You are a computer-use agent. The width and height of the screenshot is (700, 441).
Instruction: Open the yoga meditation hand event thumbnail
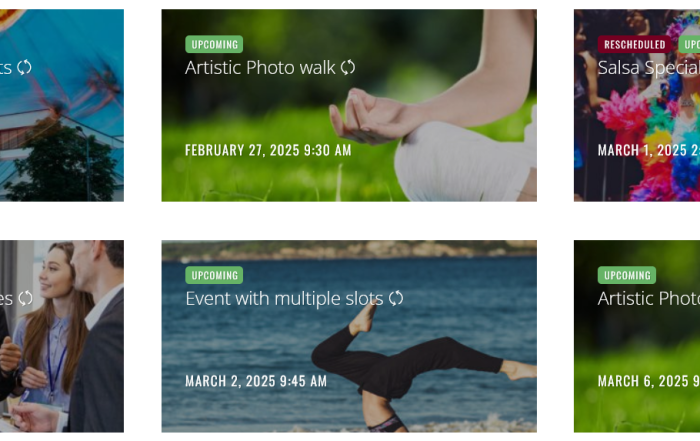tap(349, 105)
